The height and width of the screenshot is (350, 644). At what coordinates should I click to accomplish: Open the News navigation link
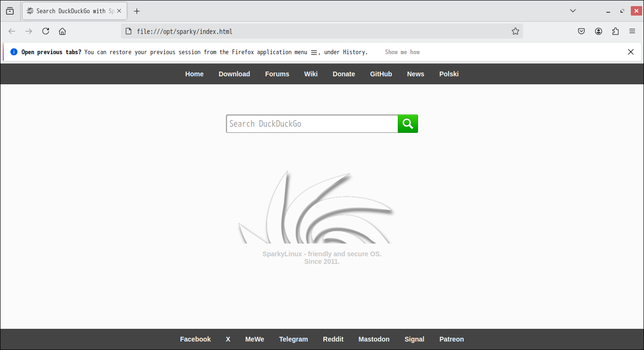416,74
